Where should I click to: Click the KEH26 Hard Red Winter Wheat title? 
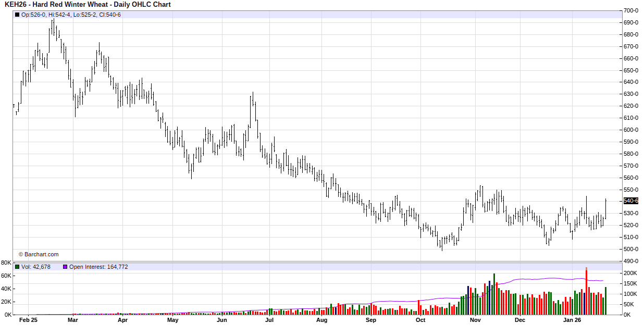click(88, 5)
